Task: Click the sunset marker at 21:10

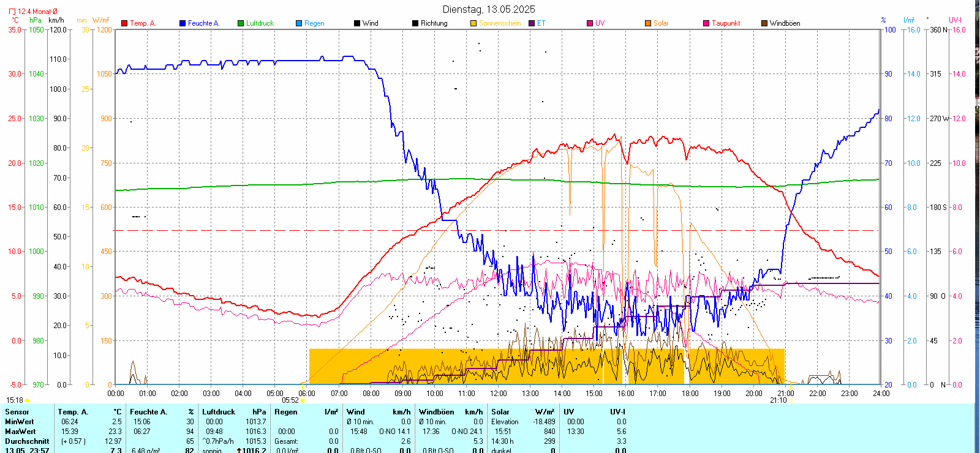Action: point(790,400)
